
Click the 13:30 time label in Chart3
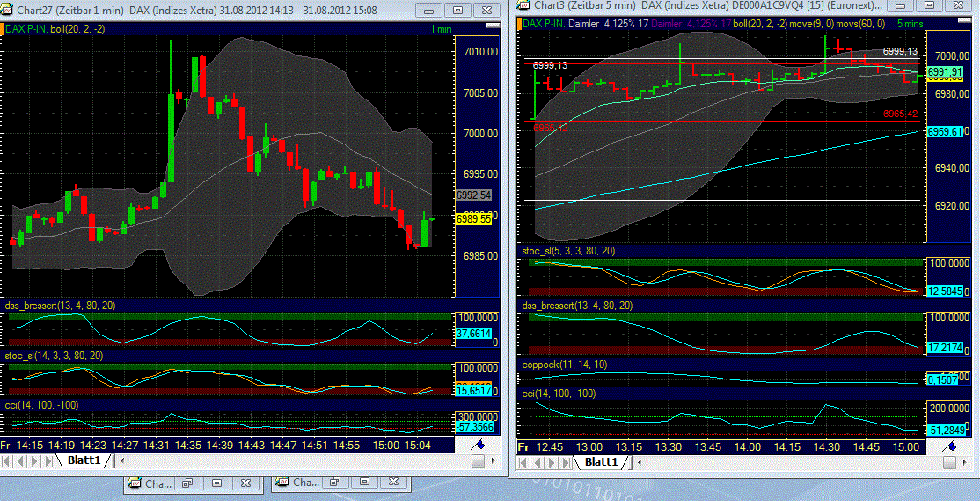(x=668, y=447)
